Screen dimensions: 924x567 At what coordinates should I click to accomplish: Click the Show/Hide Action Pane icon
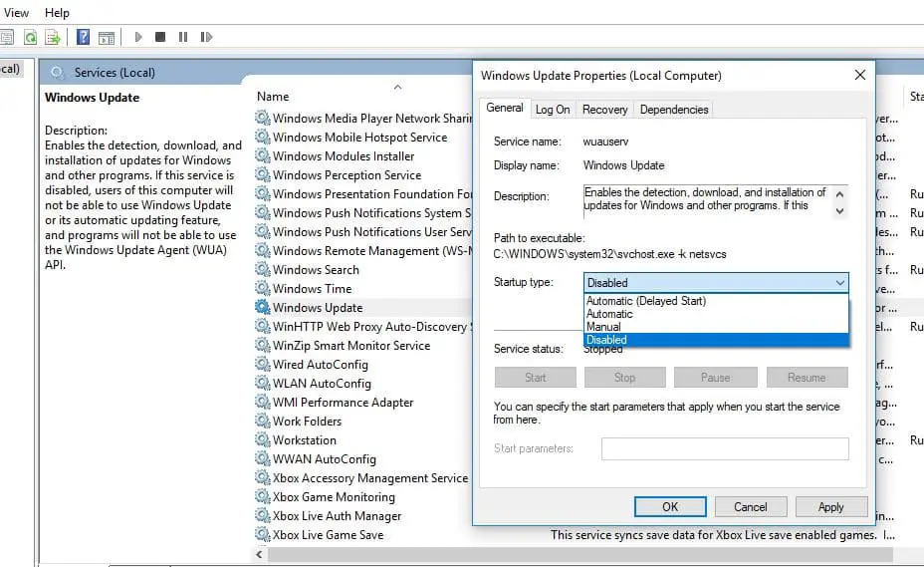pyautogui.click(x=107, y=37)
